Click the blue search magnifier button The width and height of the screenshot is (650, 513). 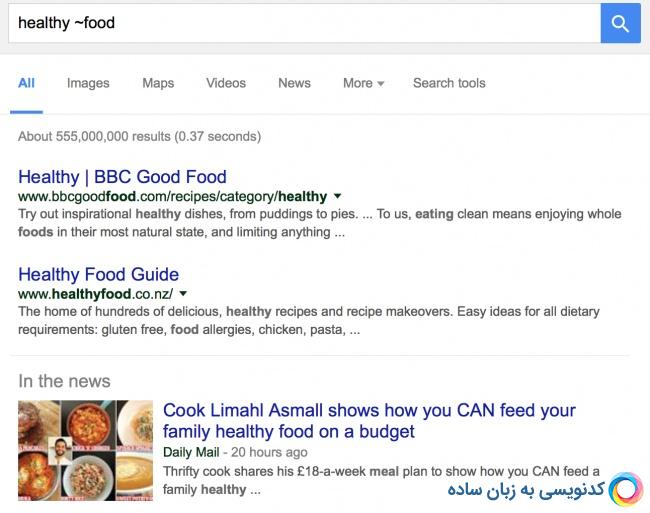(x=620, y=23)
